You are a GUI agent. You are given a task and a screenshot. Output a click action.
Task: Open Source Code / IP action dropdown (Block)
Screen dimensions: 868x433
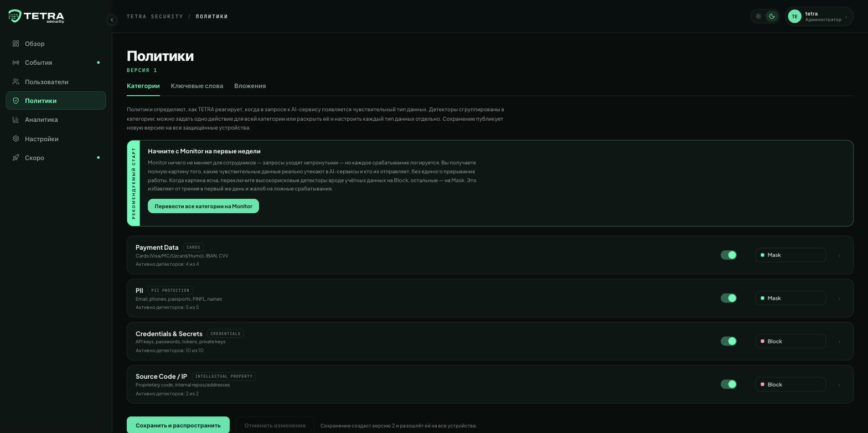coord(790,384)
